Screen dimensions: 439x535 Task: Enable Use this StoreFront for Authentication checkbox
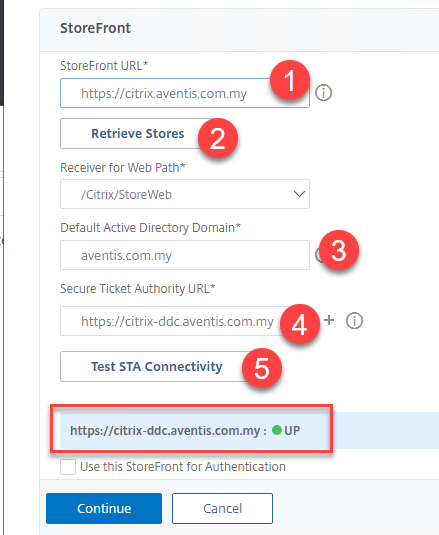click(x=68, y=467)
